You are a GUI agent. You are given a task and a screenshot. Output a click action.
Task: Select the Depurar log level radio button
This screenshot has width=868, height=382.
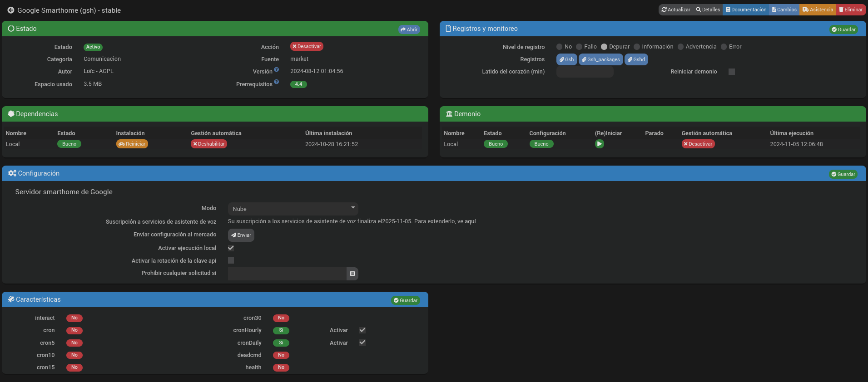[x=604, y=47]
